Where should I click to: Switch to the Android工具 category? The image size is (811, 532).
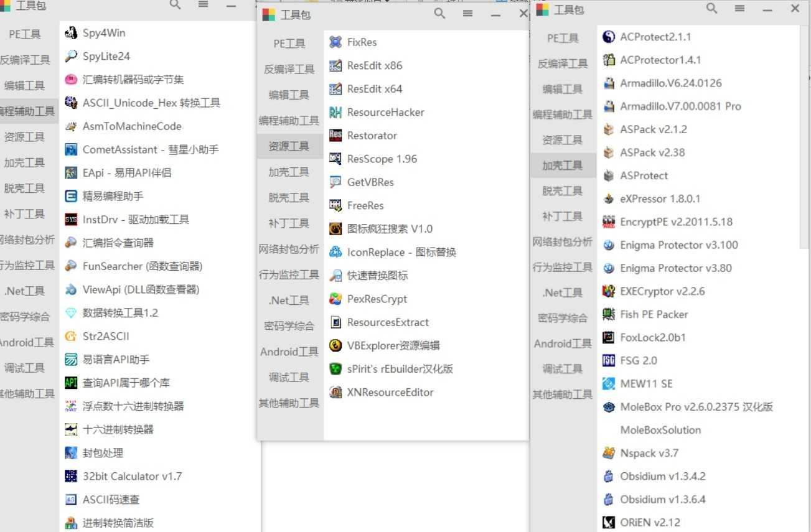coord(289,352)
